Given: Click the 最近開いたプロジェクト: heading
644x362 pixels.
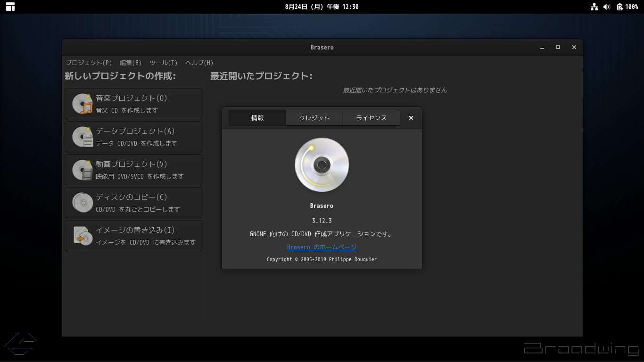Looking at the screenshot, I should [262, 76].
